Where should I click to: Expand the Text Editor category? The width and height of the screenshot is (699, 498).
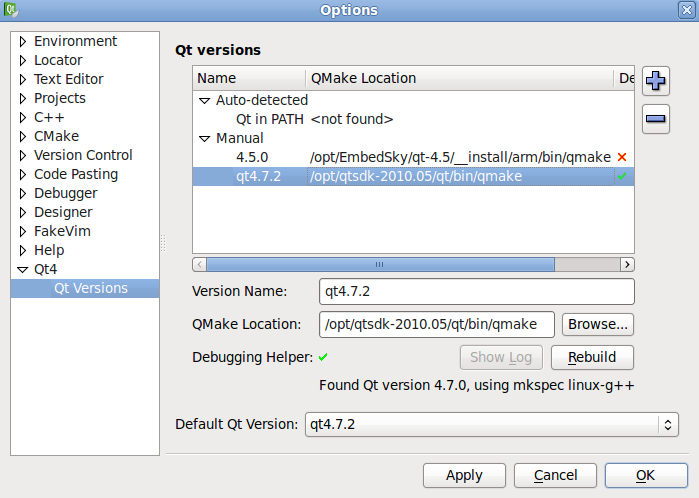point(23,79)
